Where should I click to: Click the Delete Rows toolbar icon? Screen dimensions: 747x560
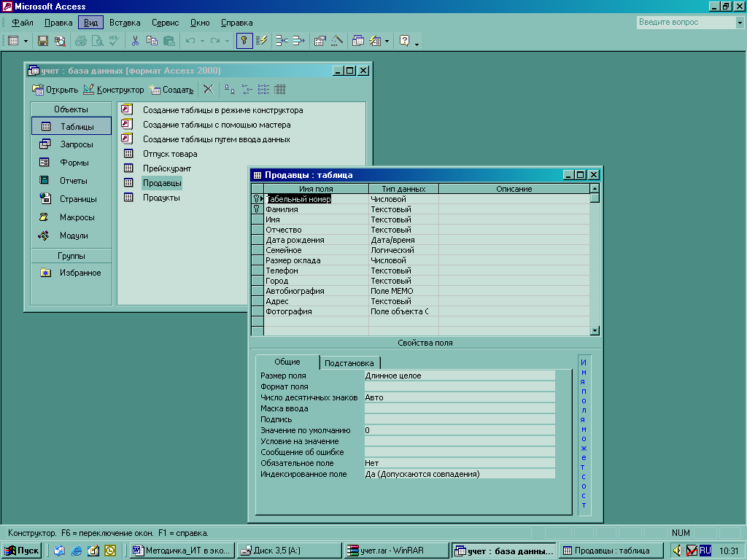(298, 41)
